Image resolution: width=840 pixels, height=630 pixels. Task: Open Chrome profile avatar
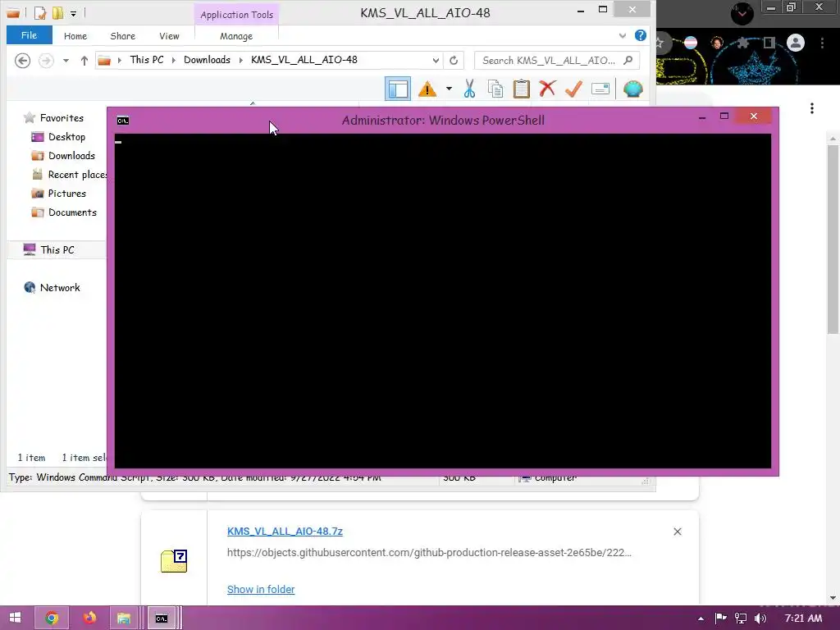pos(796,43)
